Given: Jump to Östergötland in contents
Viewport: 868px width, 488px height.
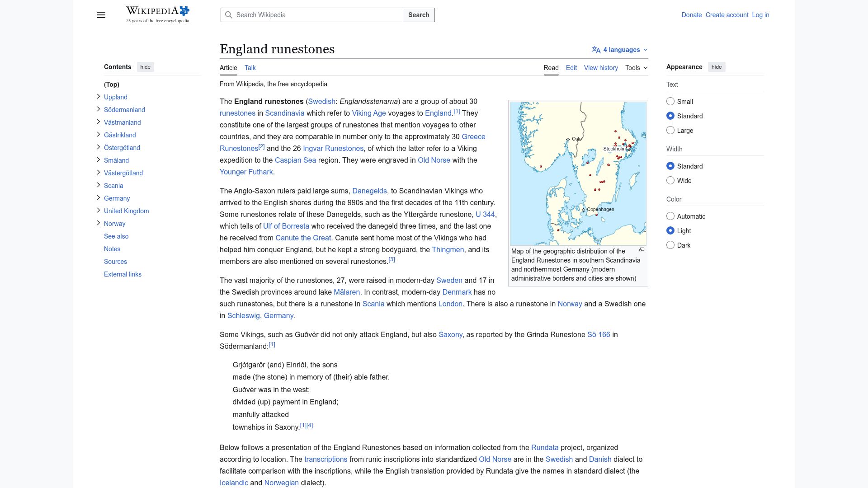Looking at the screenshot, I should 122,148.
